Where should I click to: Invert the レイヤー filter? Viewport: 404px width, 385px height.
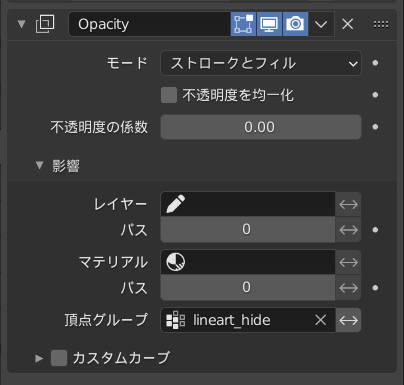(348, 204)
